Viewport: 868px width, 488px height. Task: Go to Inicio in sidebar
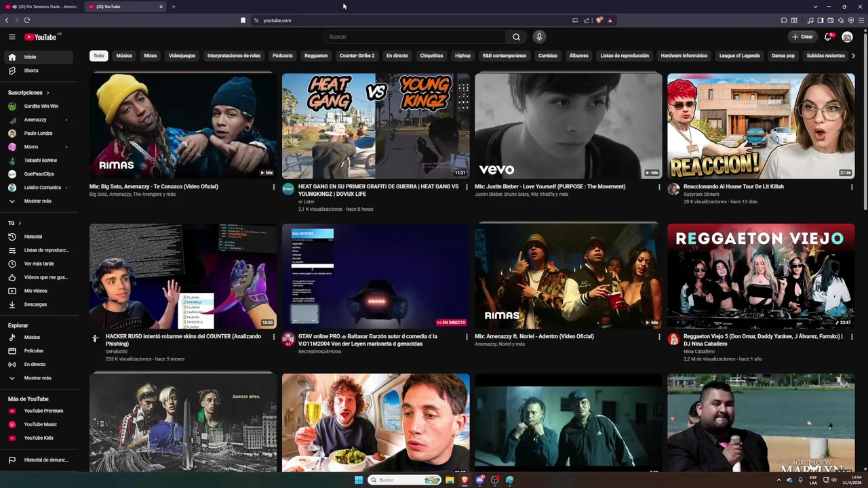coord(39,57)
